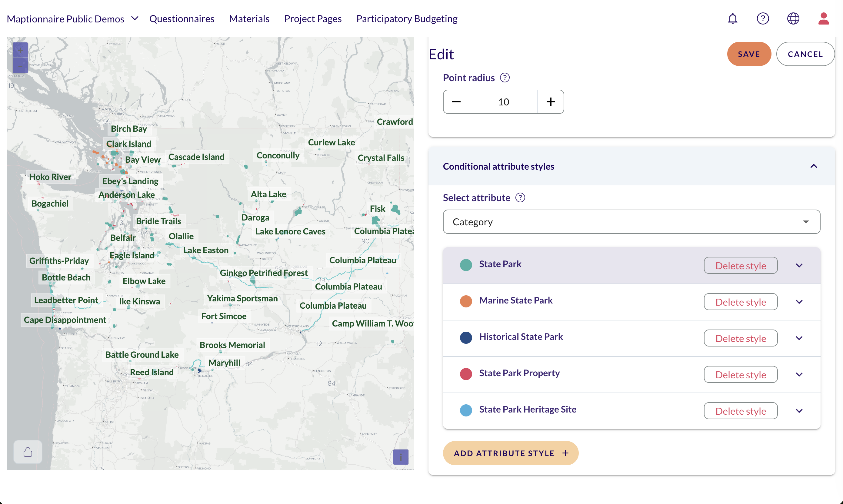
Task: Toggle the map lock icon
Action: tap(28, 452)
